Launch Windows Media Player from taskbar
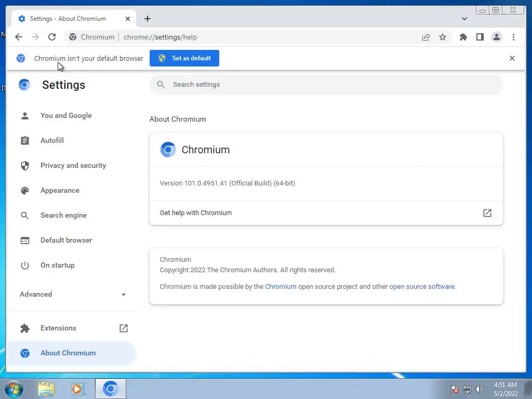Viewport: 532px width, 399px height. coord(78,389)
